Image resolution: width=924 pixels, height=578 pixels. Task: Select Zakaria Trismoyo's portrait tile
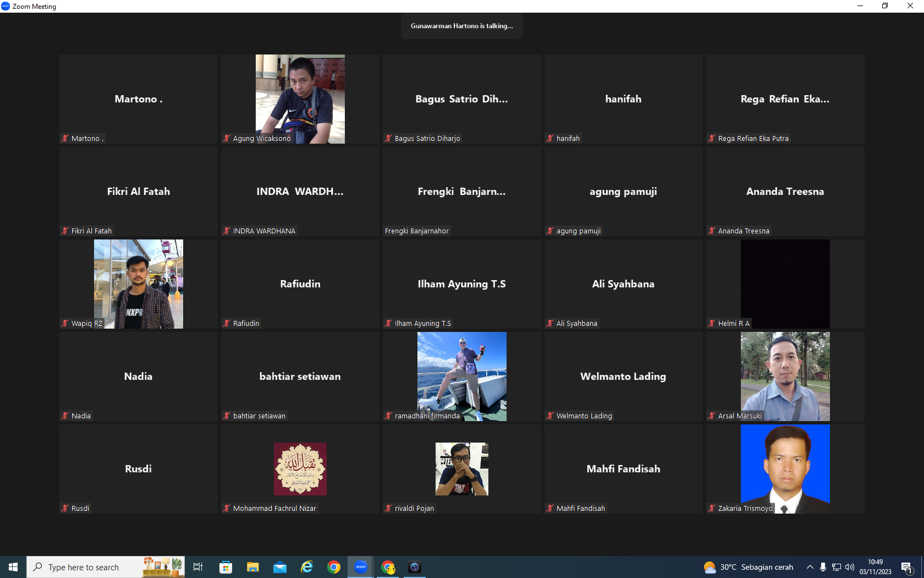(x=785, y=469)
